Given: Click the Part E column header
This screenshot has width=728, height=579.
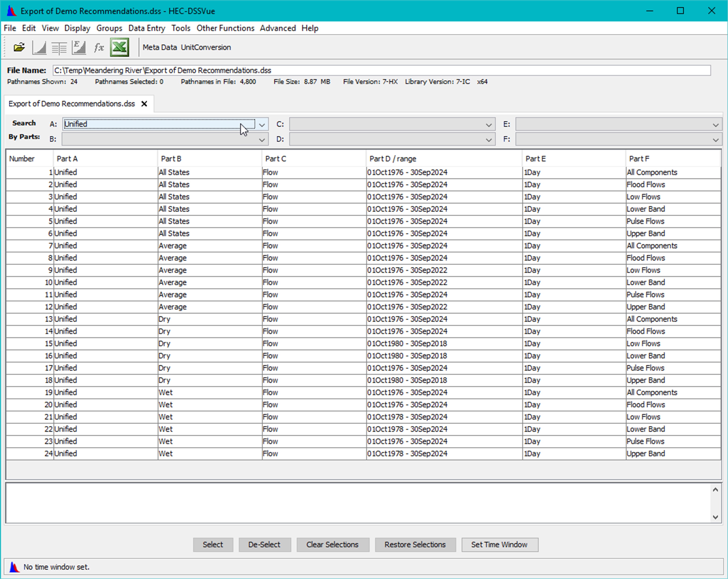Looking at the screenshot, I should click(574, 159).
